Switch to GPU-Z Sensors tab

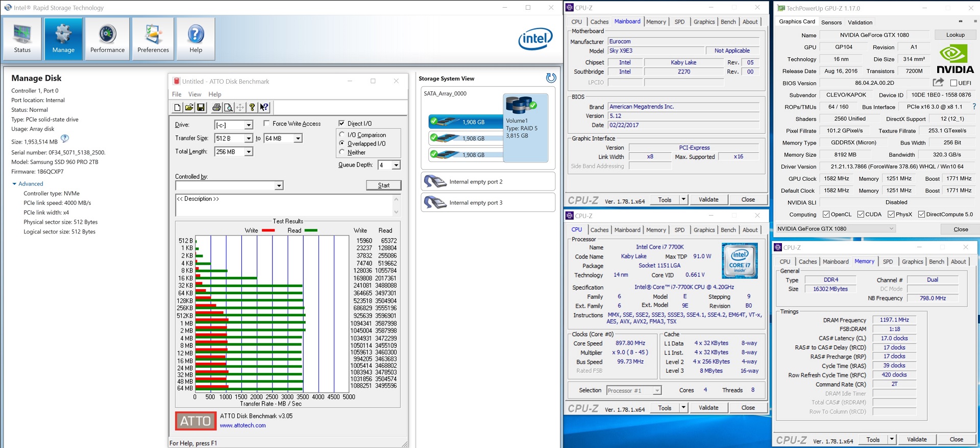point(831,22)
